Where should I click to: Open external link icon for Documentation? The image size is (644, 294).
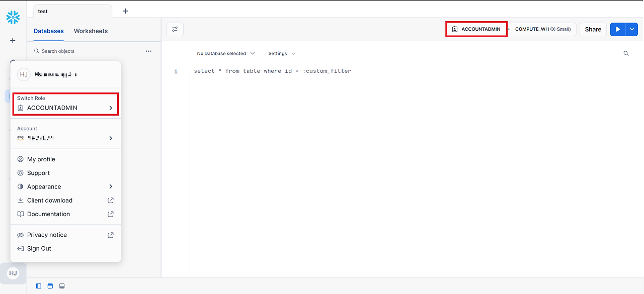point(111,214)
